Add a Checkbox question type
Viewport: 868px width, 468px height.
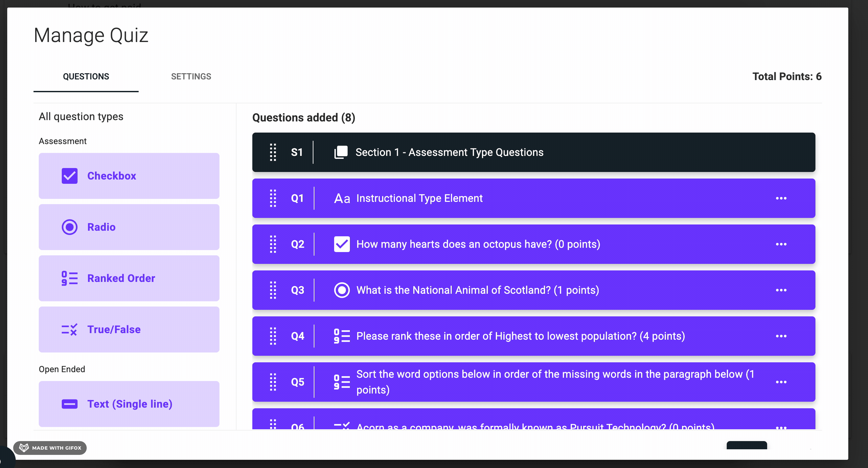tap(129, 176)
